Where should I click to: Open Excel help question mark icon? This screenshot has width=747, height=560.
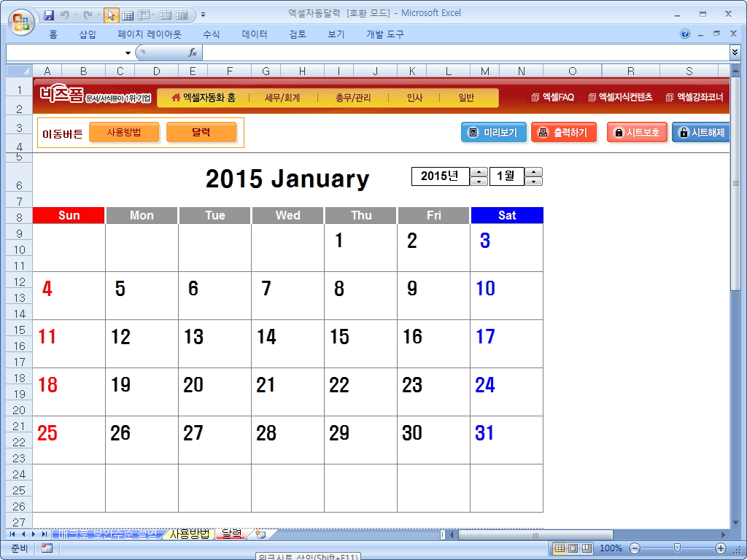(685, 34)
